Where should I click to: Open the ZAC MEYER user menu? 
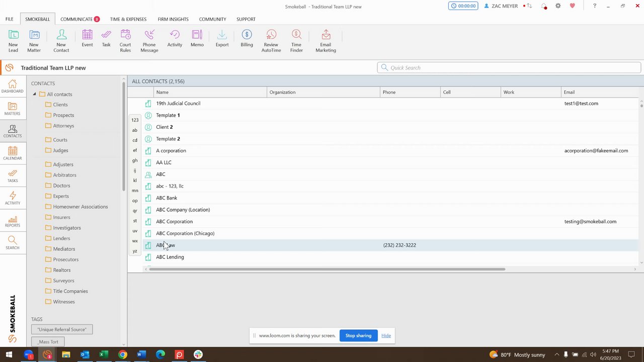[501, 6]
